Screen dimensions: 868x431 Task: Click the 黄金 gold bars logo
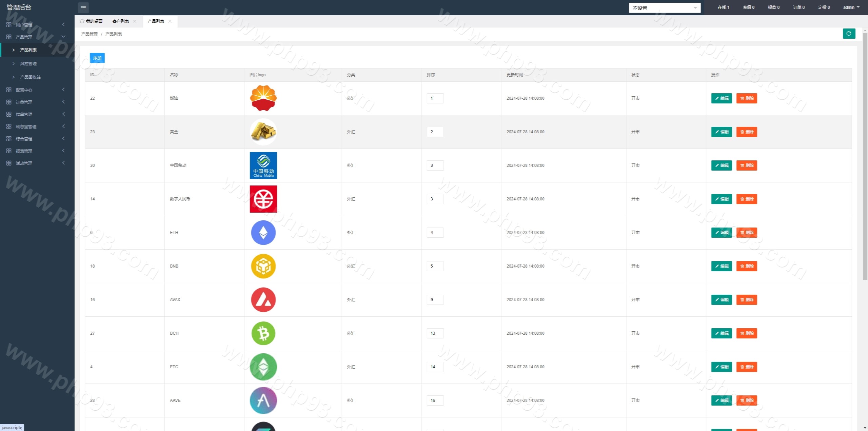coord(263,132)
